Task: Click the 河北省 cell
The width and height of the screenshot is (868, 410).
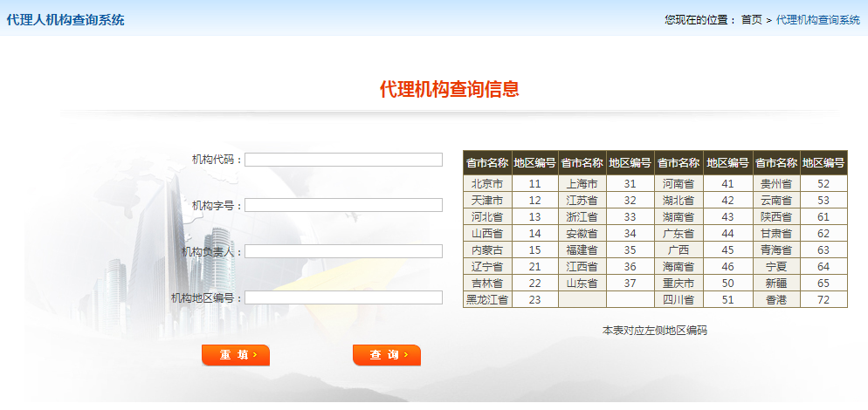Action: pos(487,217)
